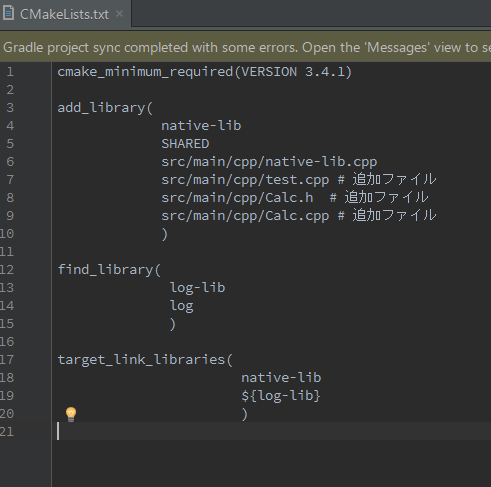The width and height of the screenshot is (491, 487).
Task: Click 'src/main/cpp/Calc.cpp' path
Action: [x=245, y=216]
